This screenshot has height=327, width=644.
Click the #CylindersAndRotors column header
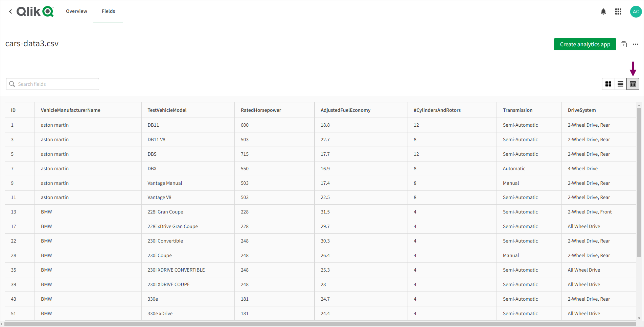[x=452, y=110]
